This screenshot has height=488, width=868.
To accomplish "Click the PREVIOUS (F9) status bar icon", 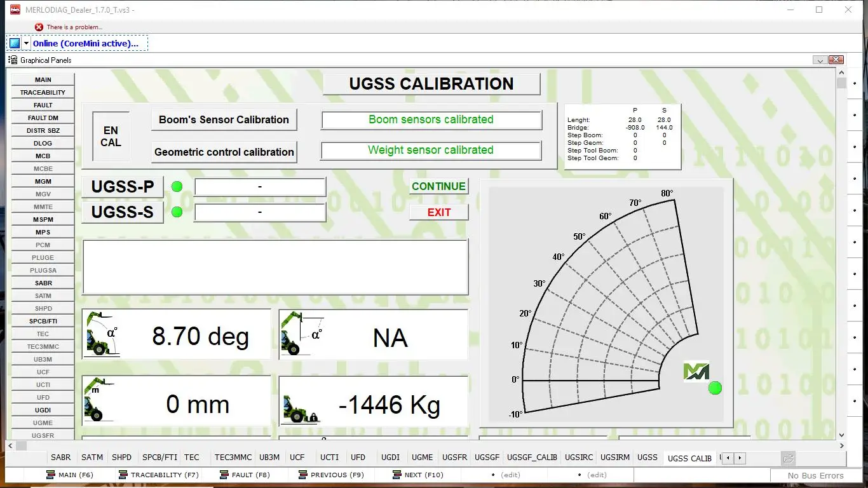I will 304,475.
